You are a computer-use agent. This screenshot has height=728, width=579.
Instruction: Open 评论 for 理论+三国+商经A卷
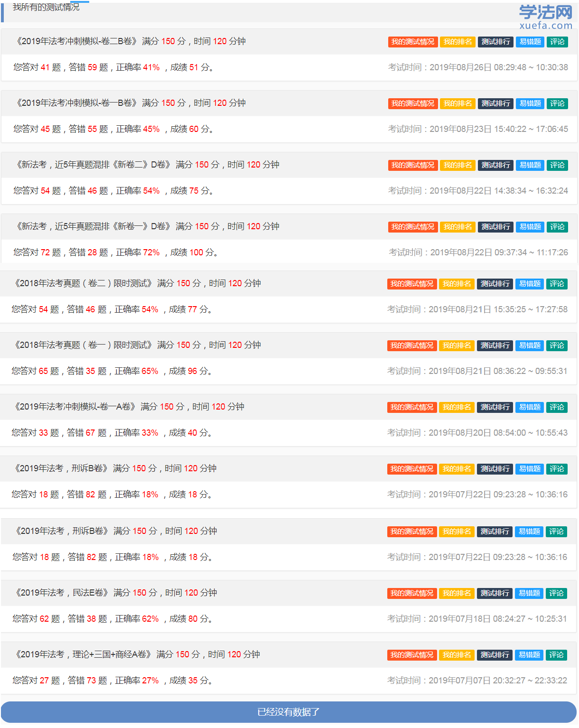556,655
